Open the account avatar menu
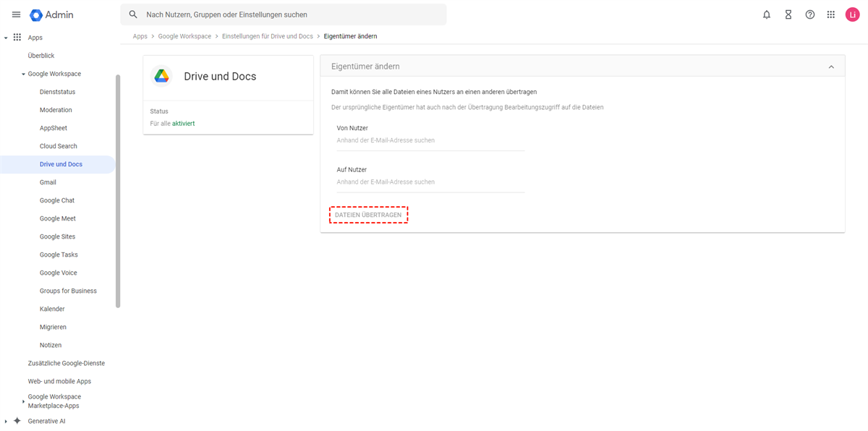The width and height of the screenshot is (868, 431). coord(852,14)
